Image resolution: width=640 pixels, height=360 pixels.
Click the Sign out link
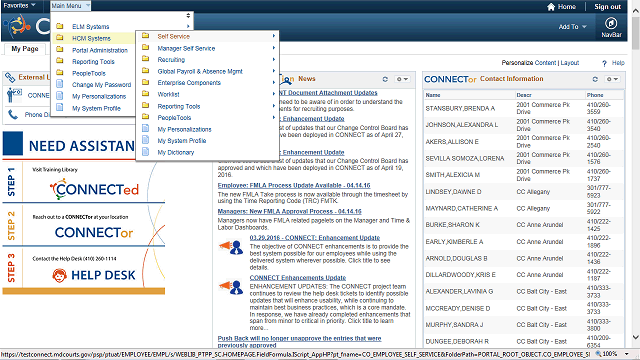pyautogui.click(x=607, y=7)
